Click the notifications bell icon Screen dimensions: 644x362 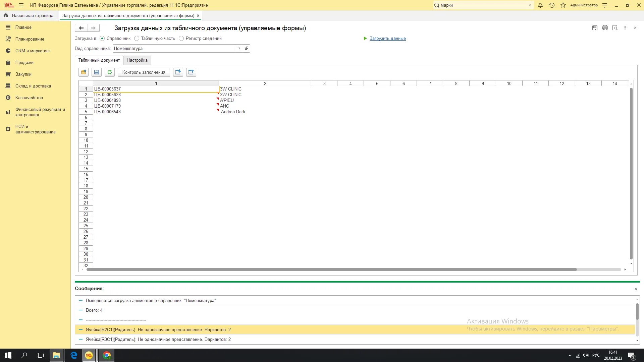pos(540,5)
